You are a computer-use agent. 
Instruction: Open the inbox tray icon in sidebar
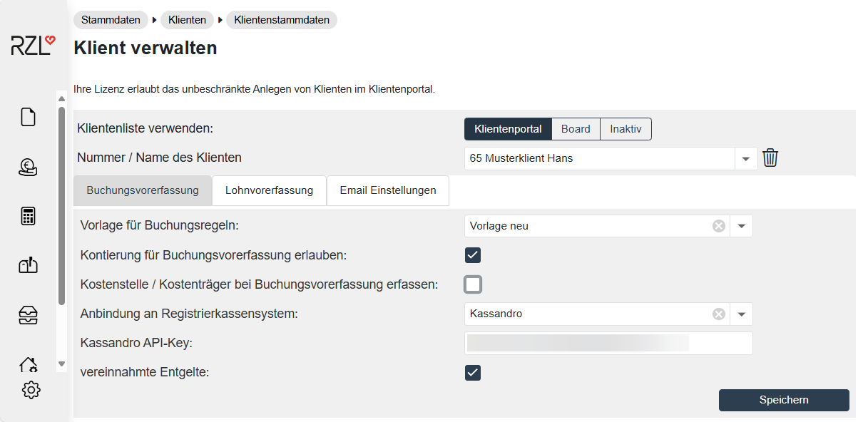[28, 314]
